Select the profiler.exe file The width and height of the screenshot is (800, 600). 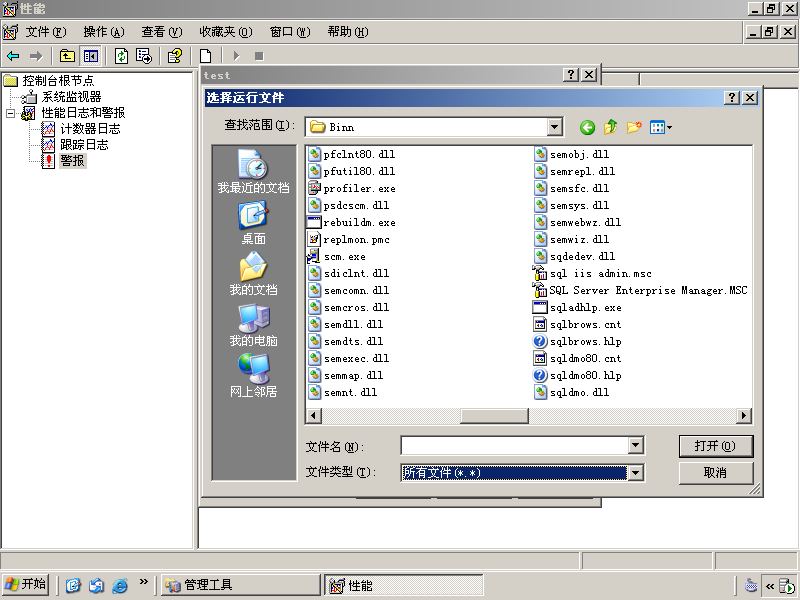[x=352, y=188]
